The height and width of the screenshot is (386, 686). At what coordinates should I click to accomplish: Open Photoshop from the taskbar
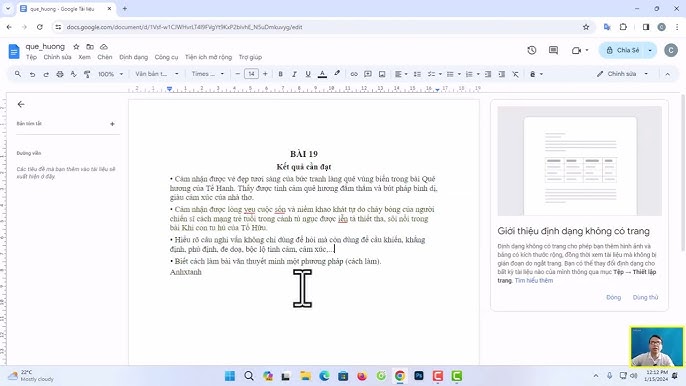pos(419,376)
